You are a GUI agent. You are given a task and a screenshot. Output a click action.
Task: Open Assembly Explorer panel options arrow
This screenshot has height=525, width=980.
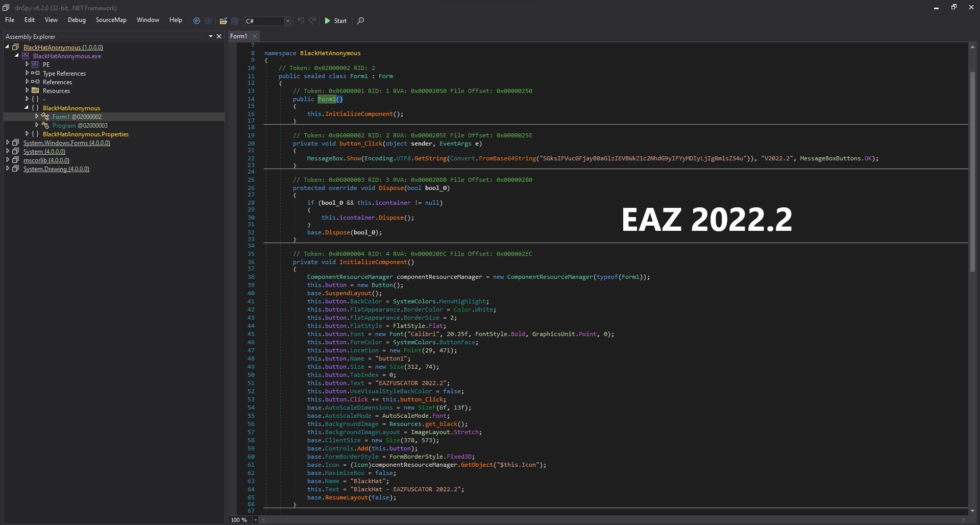pos(210,36)
